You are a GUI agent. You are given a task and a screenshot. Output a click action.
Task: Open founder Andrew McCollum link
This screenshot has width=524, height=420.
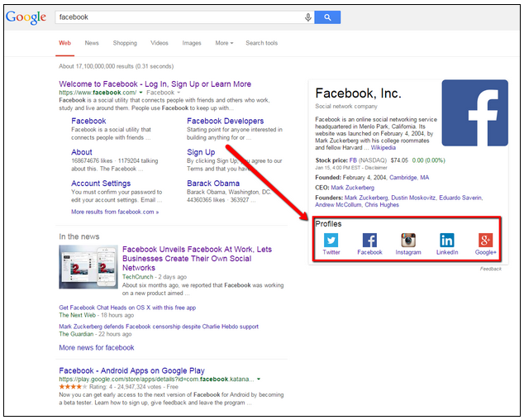coord(338,205)
